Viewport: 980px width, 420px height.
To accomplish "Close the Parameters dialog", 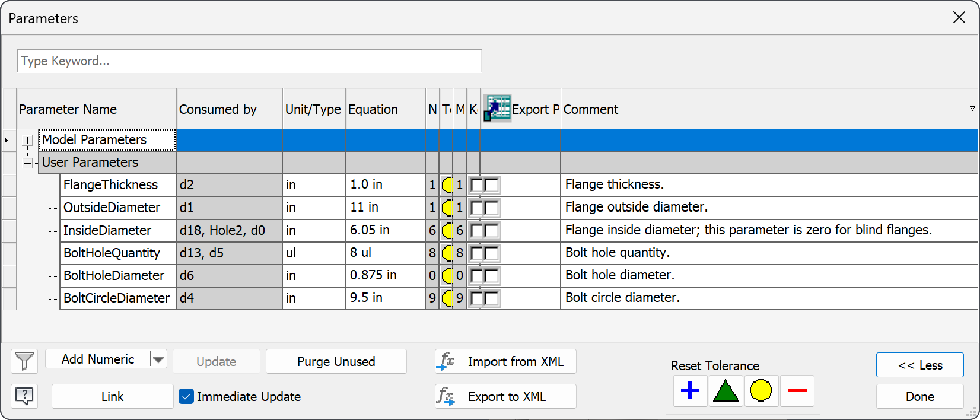I will coord(959,18).
